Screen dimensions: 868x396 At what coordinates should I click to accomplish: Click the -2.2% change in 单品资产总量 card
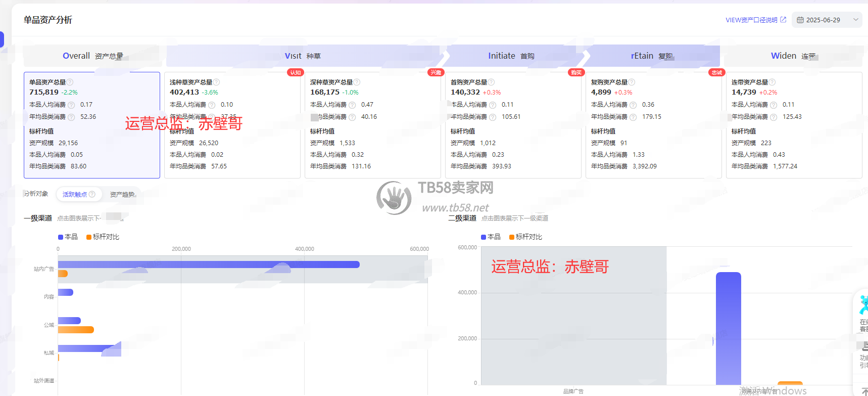tap(70, 93)
